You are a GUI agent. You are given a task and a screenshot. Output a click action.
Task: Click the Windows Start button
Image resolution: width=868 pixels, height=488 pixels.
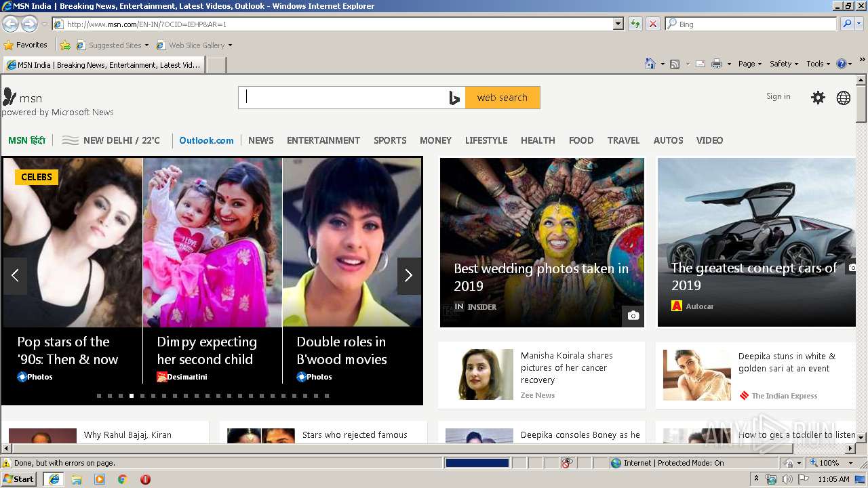pos(19,479)
